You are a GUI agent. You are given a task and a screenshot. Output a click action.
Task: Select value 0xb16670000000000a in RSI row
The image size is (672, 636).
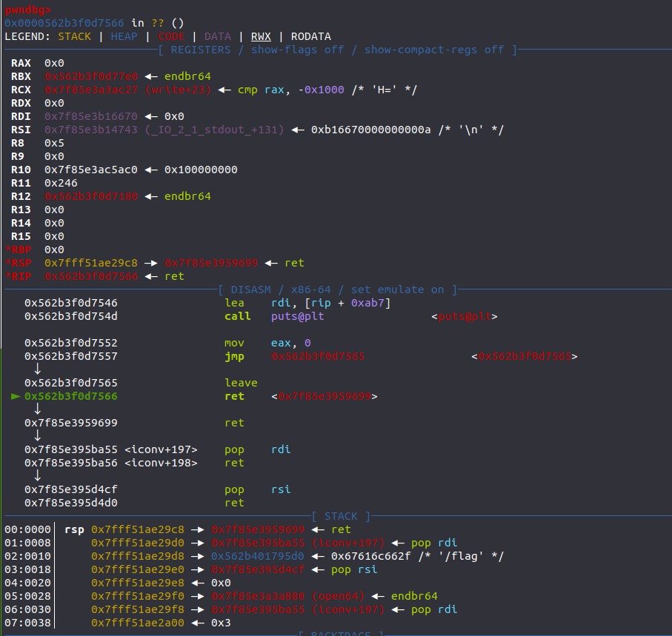[370, 130]
